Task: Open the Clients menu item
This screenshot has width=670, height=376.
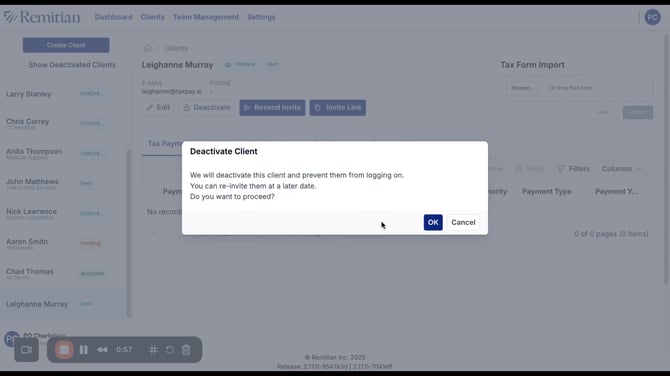Action: (153, 17)
